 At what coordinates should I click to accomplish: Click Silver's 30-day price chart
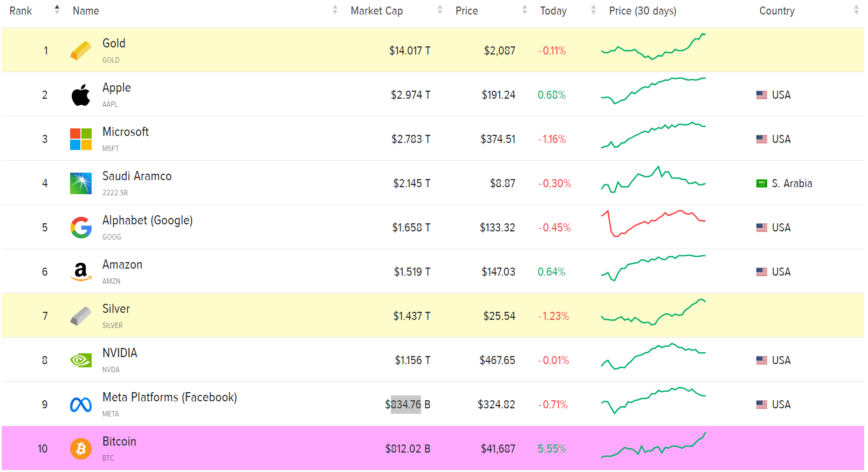[653, 312]
